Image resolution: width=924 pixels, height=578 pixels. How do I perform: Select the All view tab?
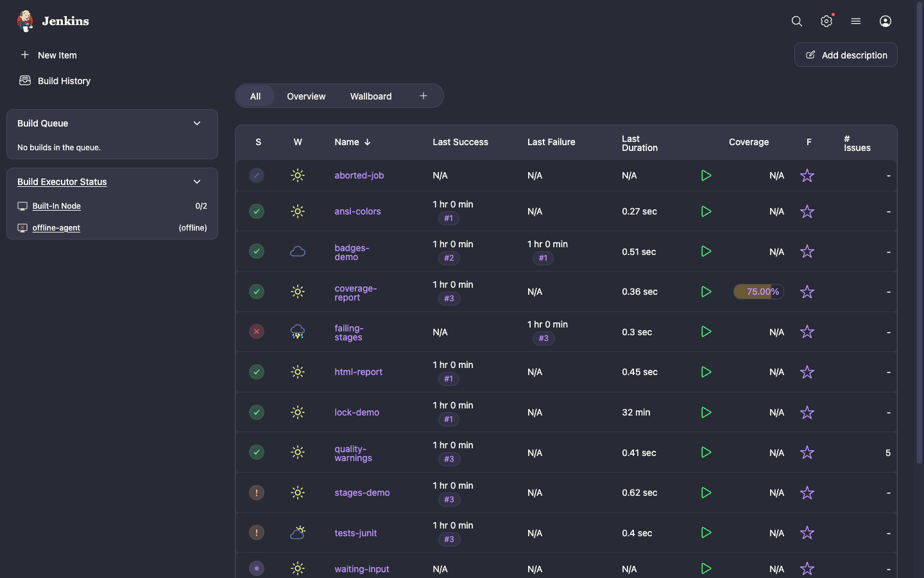pyautogui.click(x=255, y=96)
